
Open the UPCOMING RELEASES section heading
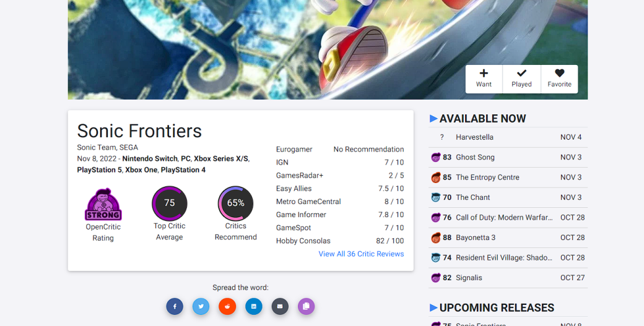pyautogui.click(x=497, y=307)
